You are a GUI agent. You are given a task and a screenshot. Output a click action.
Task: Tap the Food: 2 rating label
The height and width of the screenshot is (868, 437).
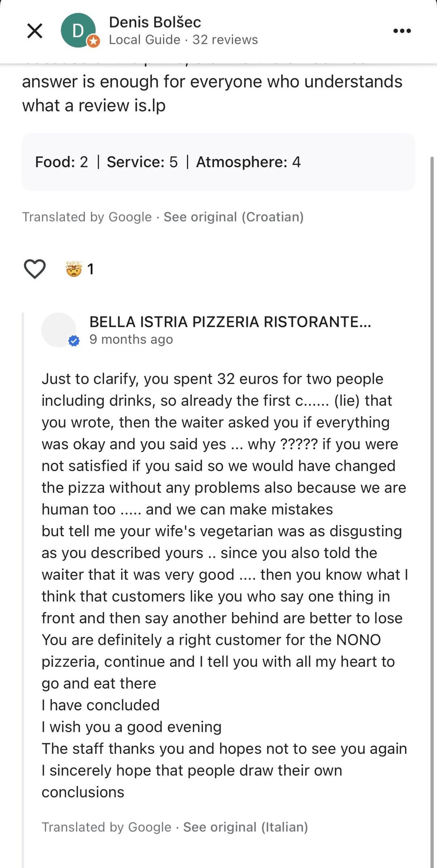(x=62, y=162)
